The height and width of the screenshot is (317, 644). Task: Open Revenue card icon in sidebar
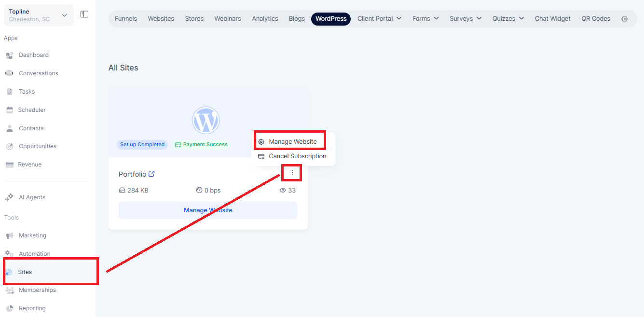[x=10, y=165]
